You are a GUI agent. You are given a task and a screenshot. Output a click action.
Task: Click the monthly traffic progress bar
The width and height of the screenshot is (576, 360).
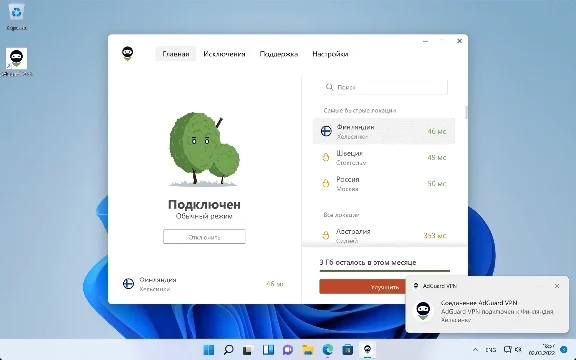coord(385,271)
